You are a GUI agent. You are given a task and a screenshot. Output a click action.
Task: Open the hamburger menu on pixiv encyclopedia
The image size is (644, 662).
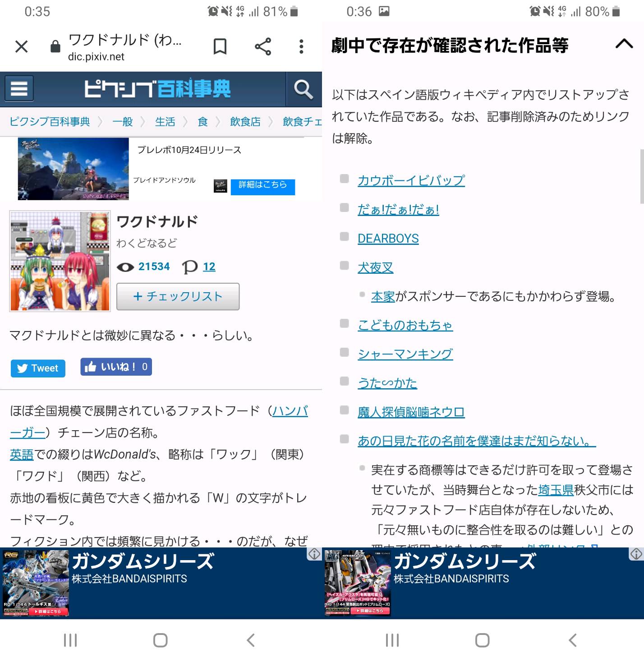tap(19, 88)
